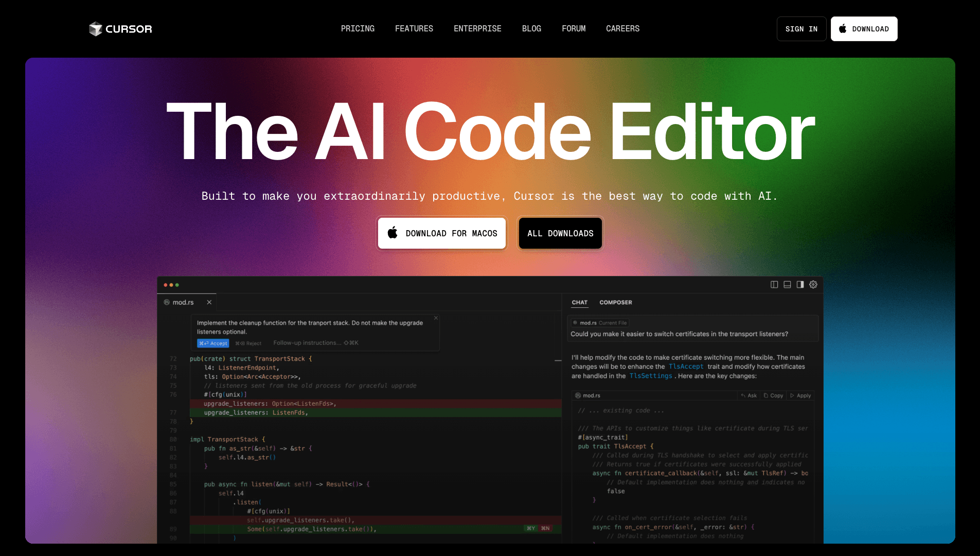Image resolution: width=980 pixels, height=556 pixels.
Task: Toggle the editor's left sidebar layout icon
Action: click(774, 285)
